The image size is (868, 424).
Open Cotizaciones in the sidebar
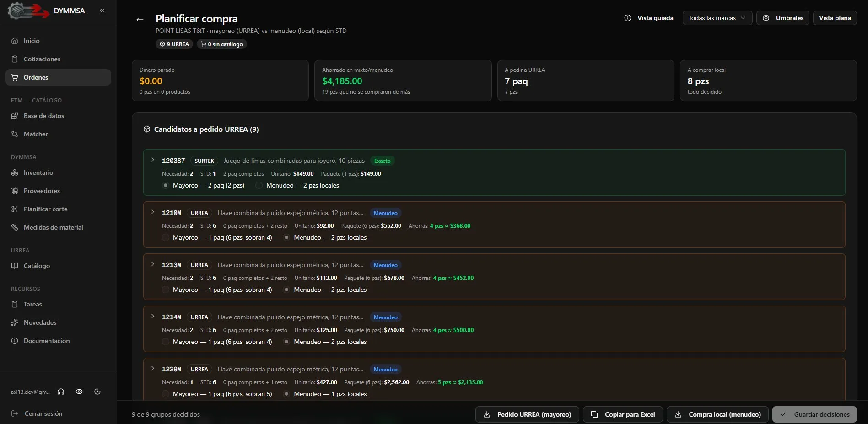tap(58, 59)
